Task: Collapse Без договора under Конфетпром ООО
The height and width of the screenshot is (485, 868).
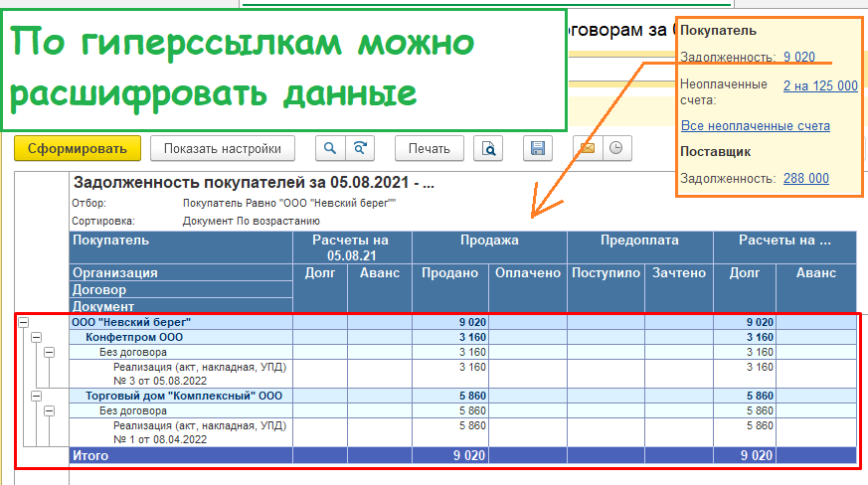Action: pos(50,352)
